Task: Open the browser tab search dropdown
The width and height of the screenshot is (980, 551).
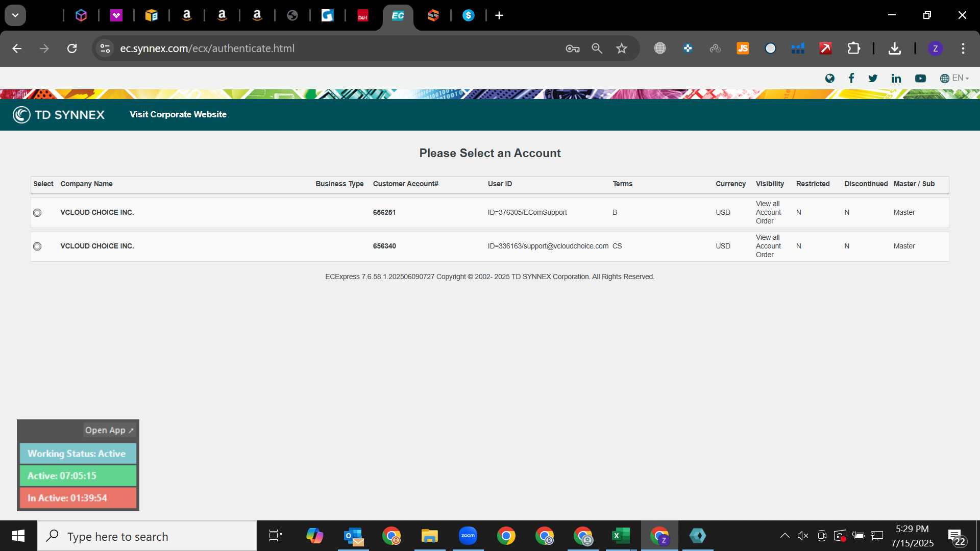Action: tap(15, 15)
